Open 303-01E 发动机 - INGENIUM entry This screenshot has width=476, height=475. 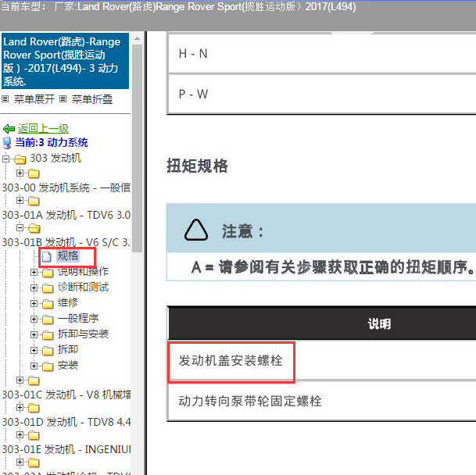[x=66, y=449]
